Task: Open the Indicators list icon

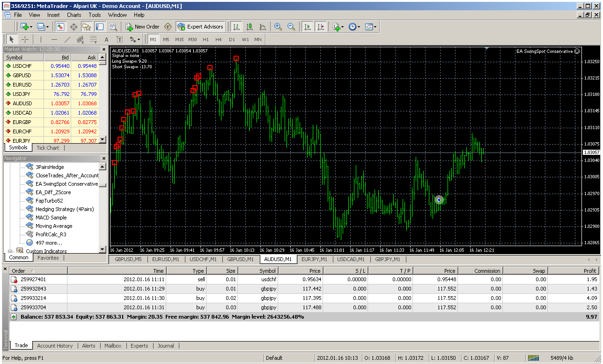Action: coord(337,27)
